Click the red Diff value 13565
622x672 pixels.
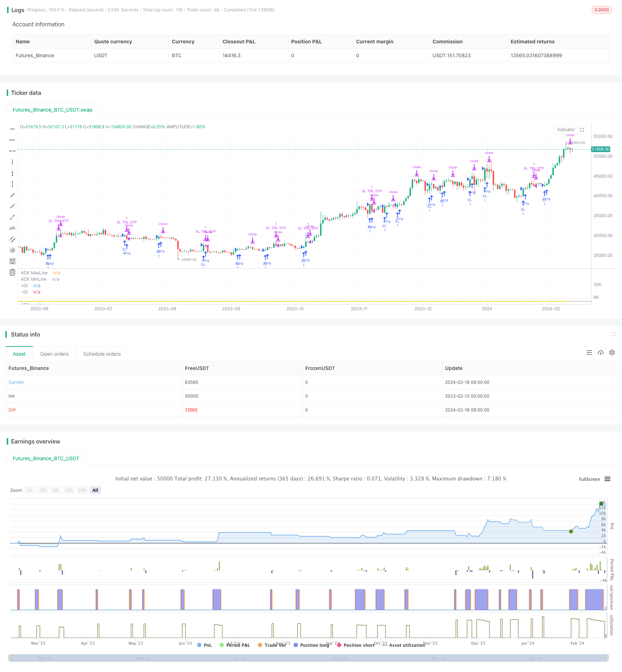click(191, 410)
